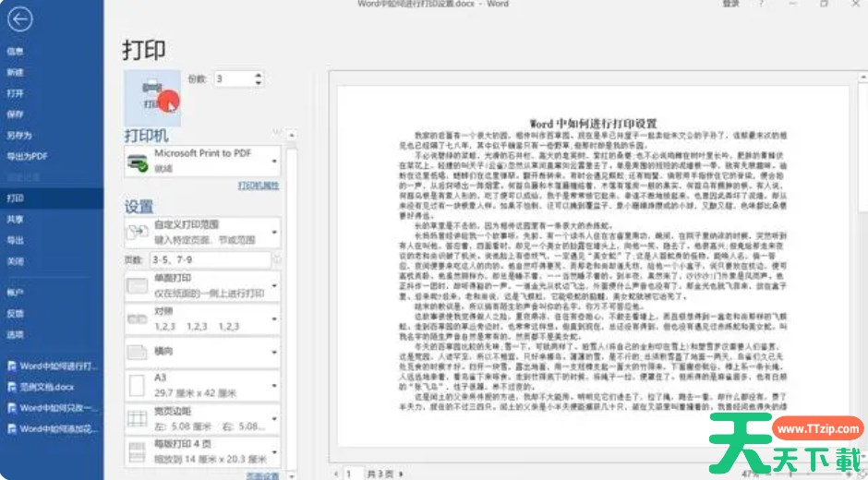Expand the printer selection dropdown

click(275, 162)
